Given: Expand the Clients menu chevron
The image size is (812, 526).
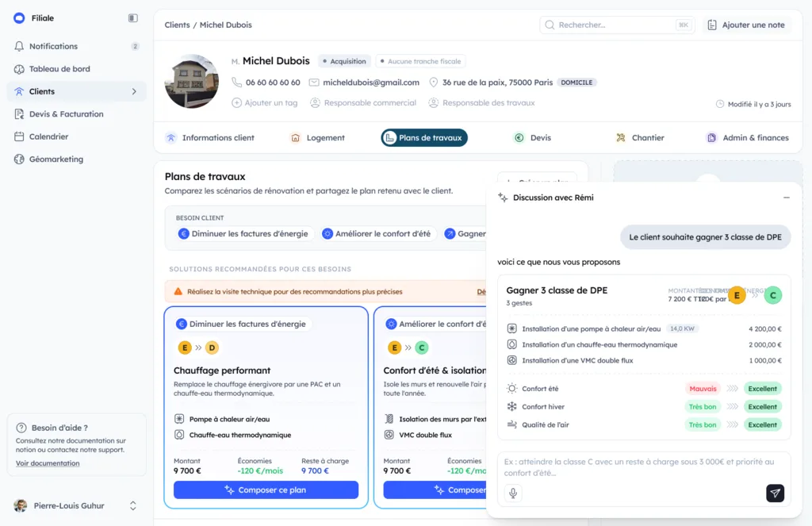Looking at the screenshot, I should [x=134, y=92].
